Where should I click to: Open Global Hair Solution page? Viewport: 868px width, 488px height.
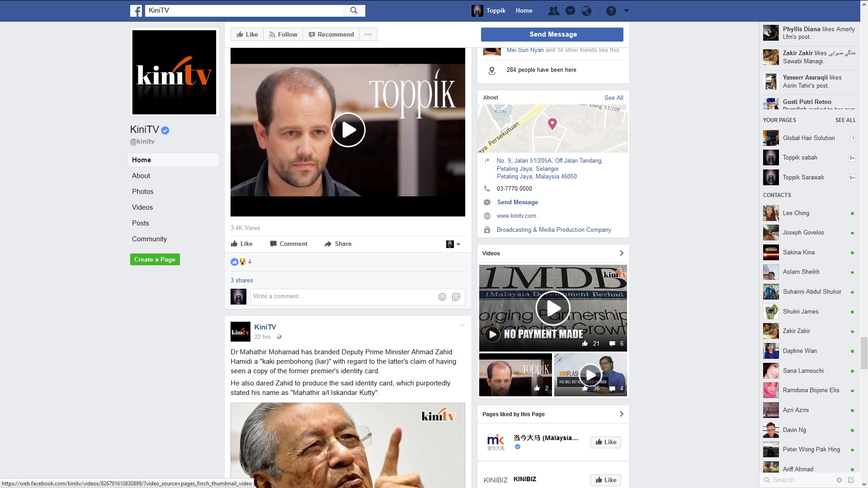coord(809,138)
